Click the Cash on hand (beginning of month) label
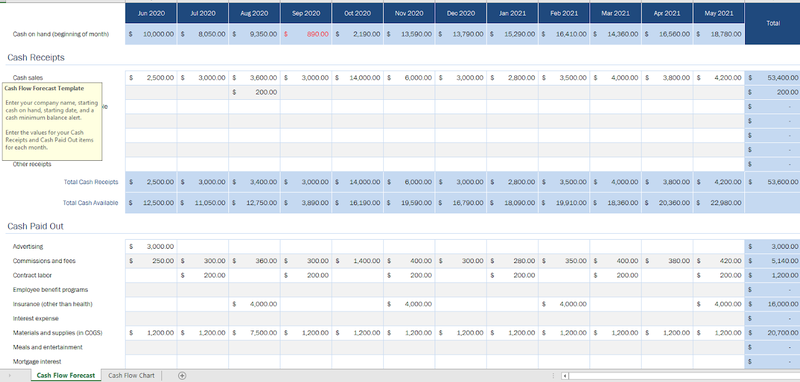This screenshot has height=382, width=800. point(61,34)
